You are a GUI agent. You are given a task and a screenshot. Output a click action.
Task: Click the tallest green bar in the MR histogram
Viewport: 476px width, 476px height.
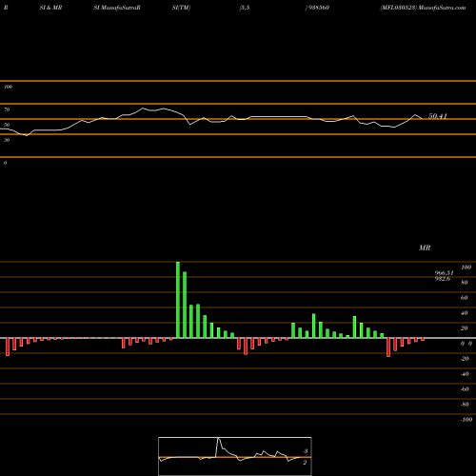pyautogui.click(x=178, y=300)
